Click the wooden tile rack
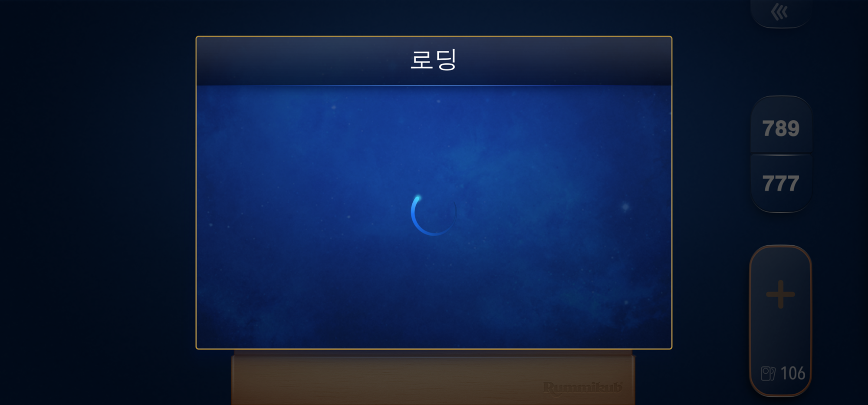The width and height of the screenshot is (868, 405). tap(433, 378)
